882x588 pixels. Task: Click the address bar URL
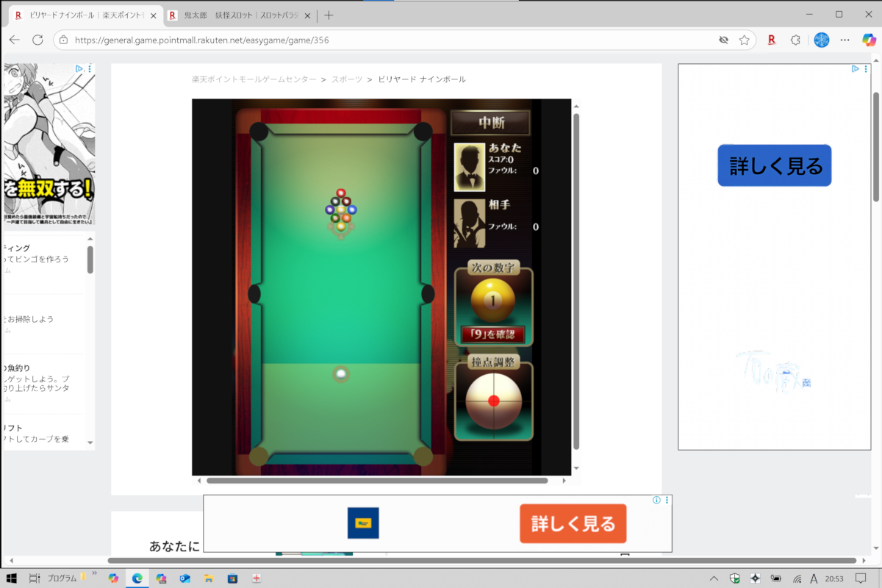201,40
